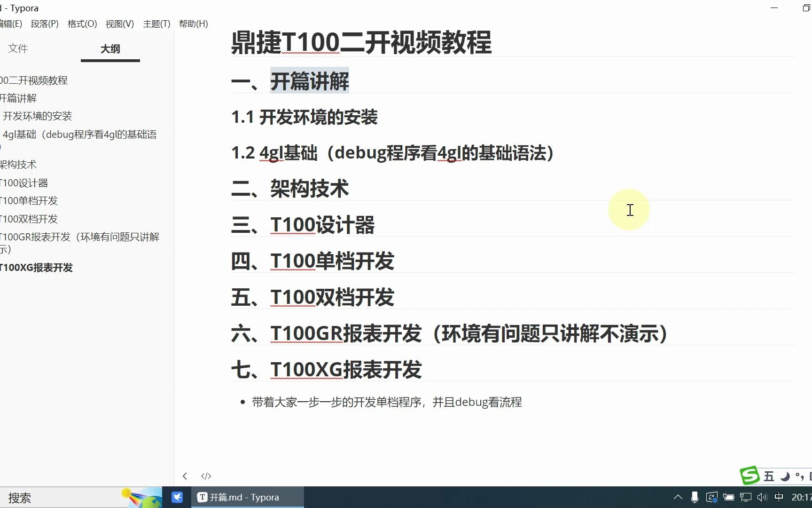Switch the '中' IME language indicator
This screenshot has width=812, height=508.
pyautogui.click(x=779, y=497)
